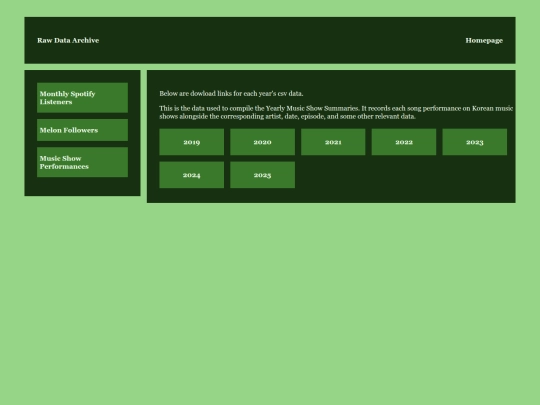The height and width of the screenshot is (405, 540).
Task: Open the 2024 csv download
Action: 191,175
